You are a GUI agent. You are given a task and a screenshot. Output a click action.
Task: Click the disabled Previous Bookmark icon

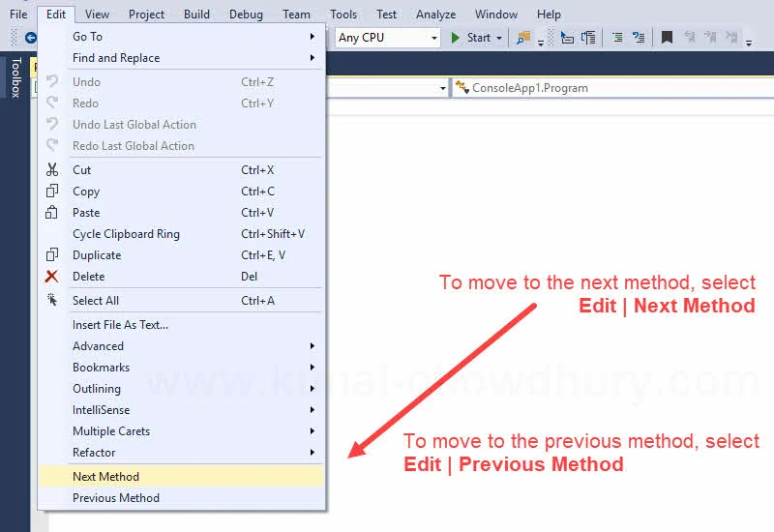[690, 38]
